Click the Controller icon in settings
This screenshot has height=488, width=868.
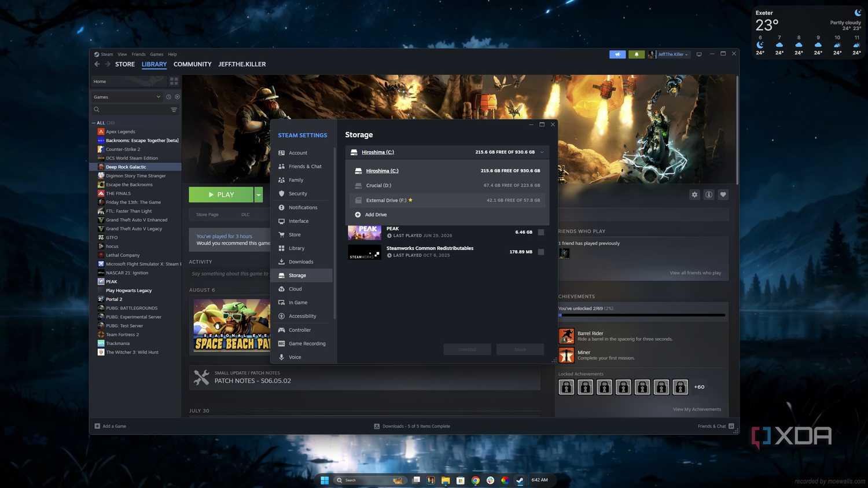(x=282, y=330)
